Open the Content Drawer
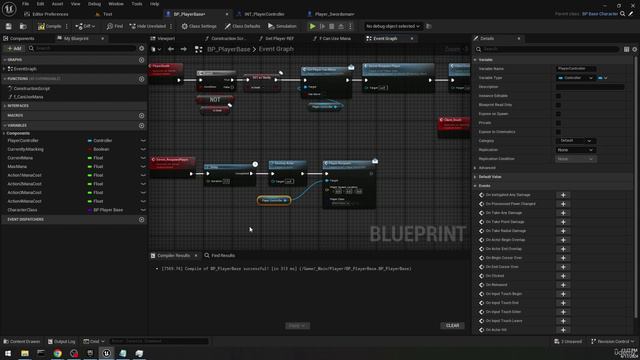Image resolution: width=640 pixels, height=360 pixels. pyautogui.click(x=22, y=341)
